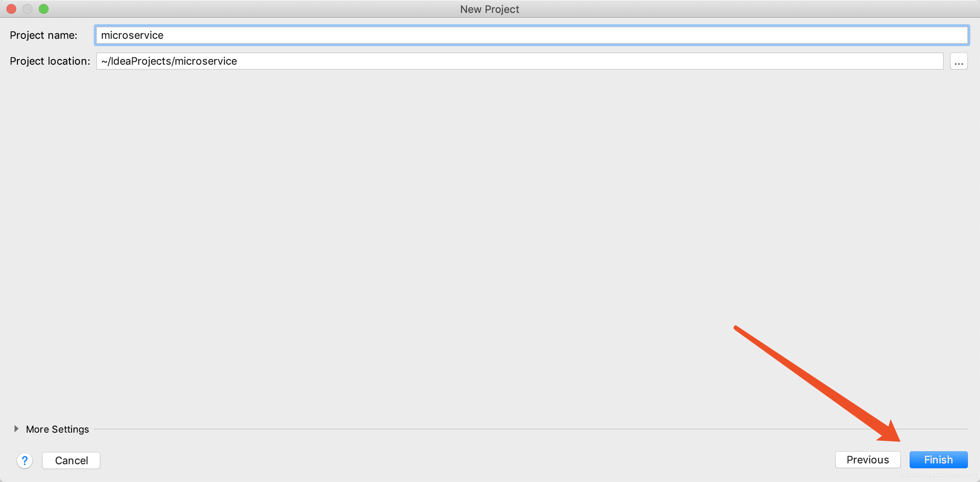Close the dialog with red window button
The image size is (980, 482).
(11, 9)
